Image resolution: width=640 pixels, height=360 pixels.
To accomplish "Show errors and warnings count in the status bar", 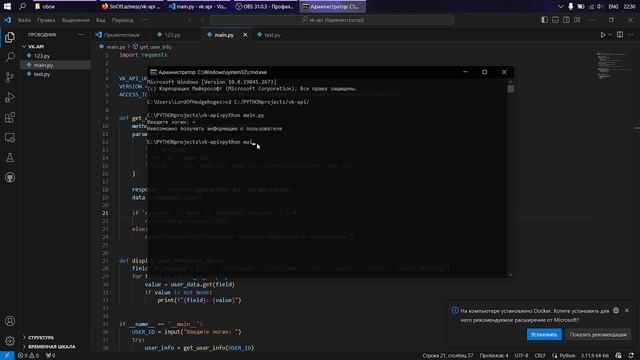I will [x=28, y=356].
